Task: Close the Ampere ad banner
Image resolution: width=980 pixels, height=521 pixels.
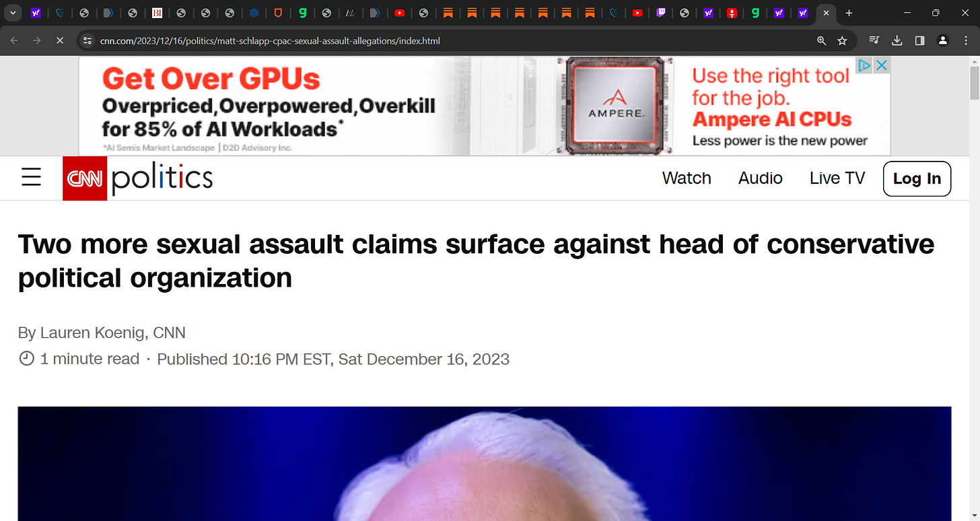Action: point(881,65)
